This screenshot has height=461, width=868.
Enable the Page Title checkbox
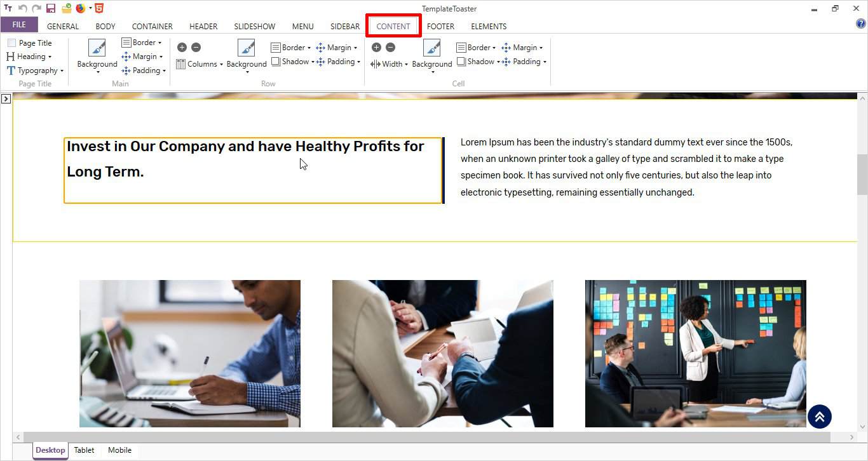(x=12, y=43)
